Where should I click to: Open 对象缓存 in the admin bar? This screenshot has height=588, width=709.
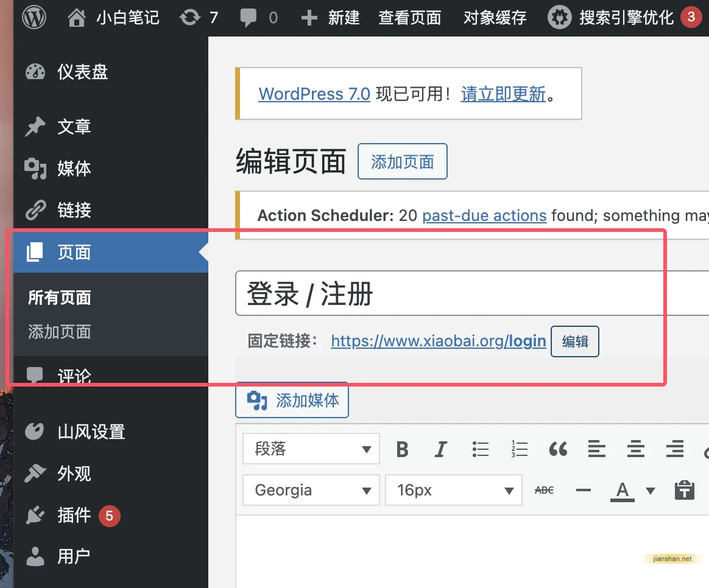coord(495,18)
